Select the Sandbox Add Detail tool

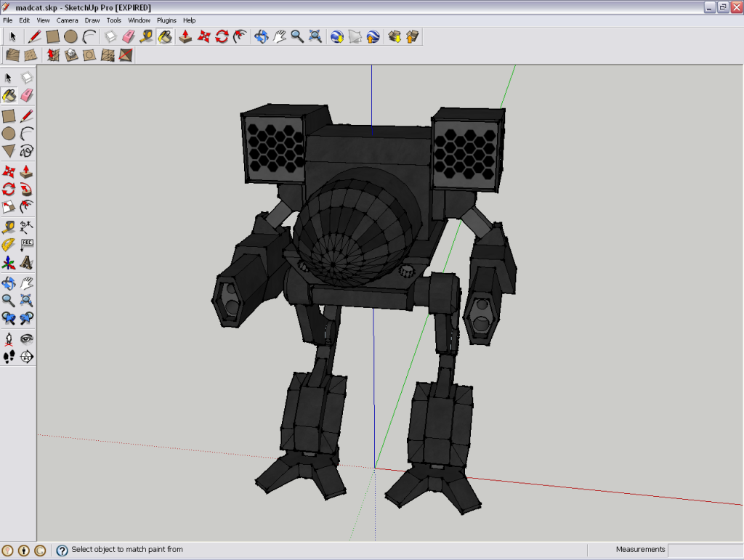[108, 55]
